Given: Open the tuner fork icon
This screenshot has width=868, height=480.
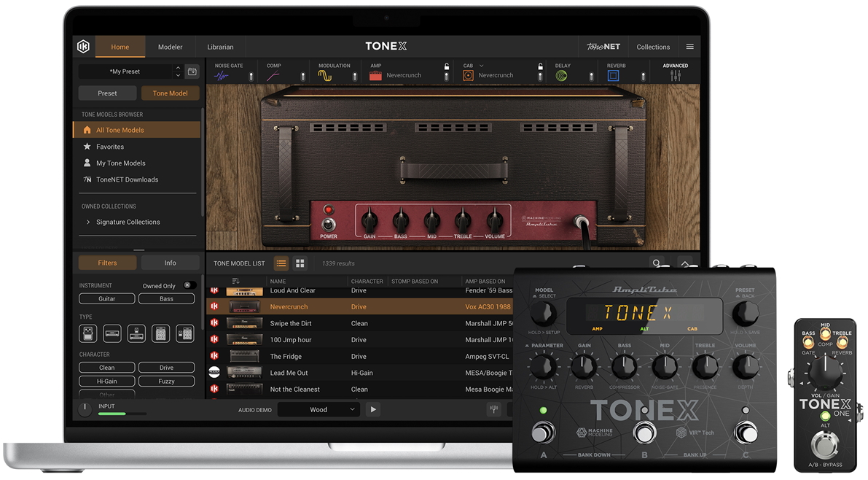Looking at the screenshot, I should 493,410.
